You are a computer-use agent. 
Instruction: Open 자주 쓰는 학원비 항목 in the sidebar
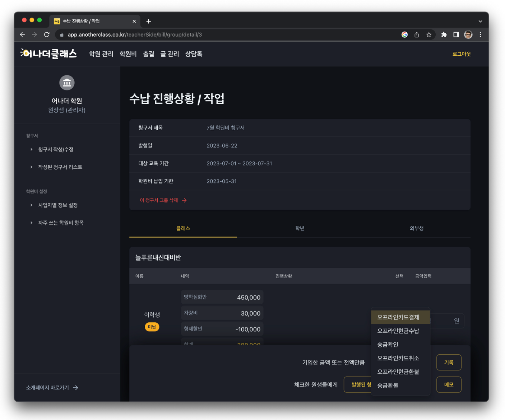(61, 223)
